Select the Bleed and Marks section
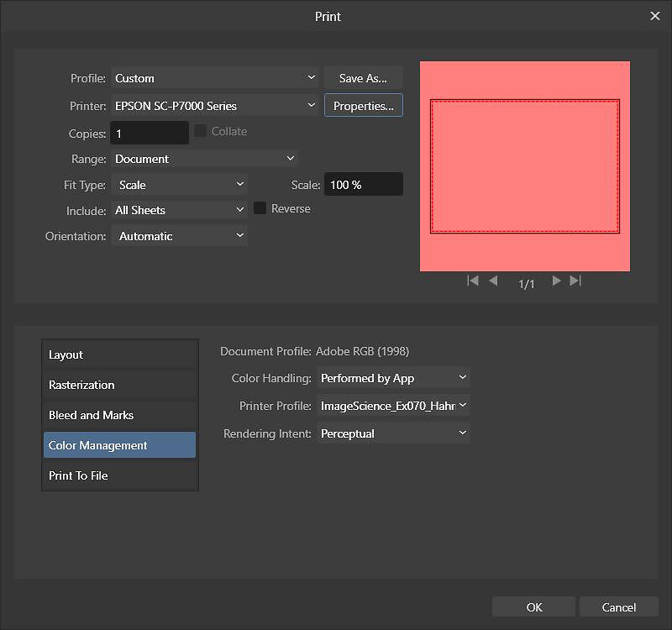 point(119,415)
